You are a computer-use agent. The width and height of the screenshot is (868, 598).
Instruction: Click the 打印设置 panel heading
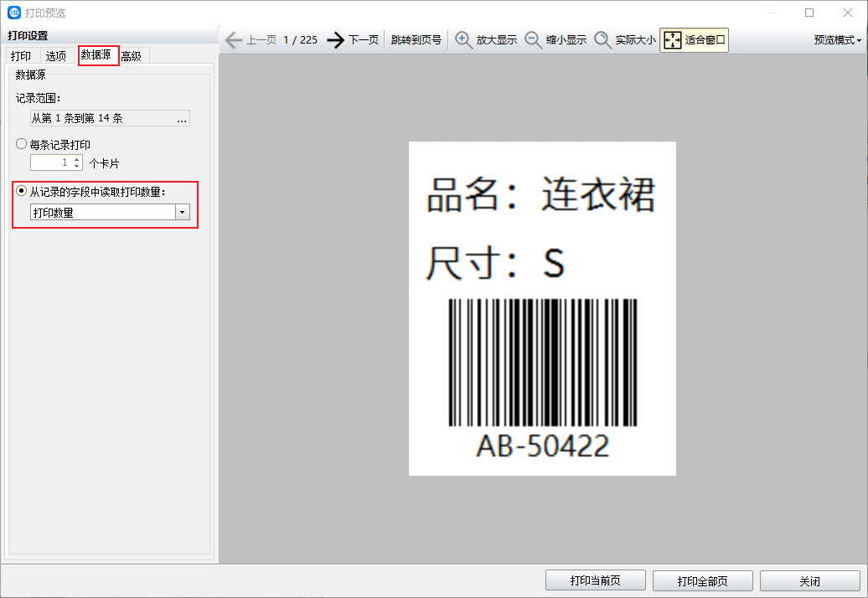(x=28, y=36)
